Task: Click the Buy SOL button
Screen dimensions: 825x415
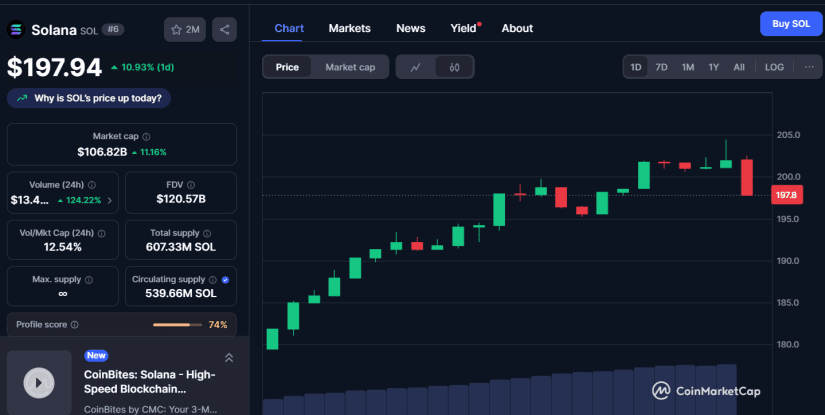Action: [791, 24]
